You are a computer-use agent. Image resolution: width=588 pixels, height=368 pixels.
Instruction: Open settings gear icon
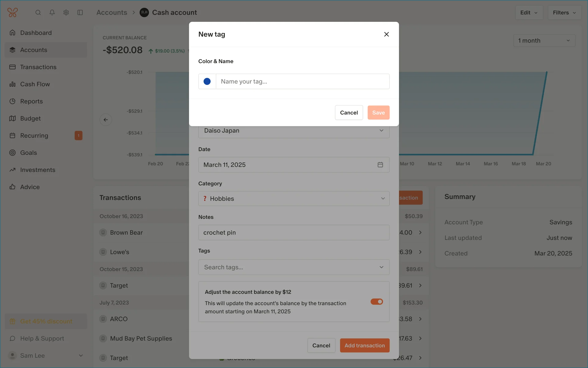click(66, 13)
